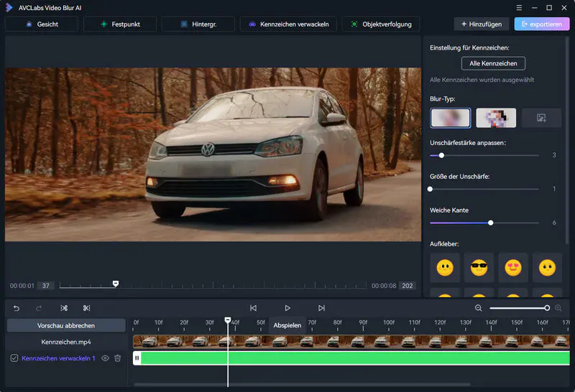Click the pause handle on the green track
575x392 pixels.
pos(137,358)
